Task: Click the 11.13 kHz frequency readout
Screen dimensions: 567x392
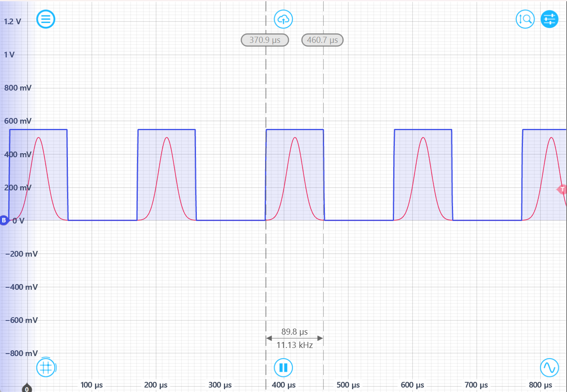Action: [295, 345]
